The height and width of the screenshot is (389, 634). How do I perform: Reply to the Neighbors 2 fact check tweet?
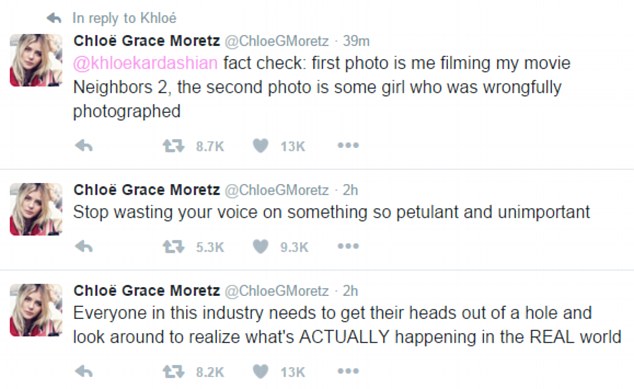point(84,146)
